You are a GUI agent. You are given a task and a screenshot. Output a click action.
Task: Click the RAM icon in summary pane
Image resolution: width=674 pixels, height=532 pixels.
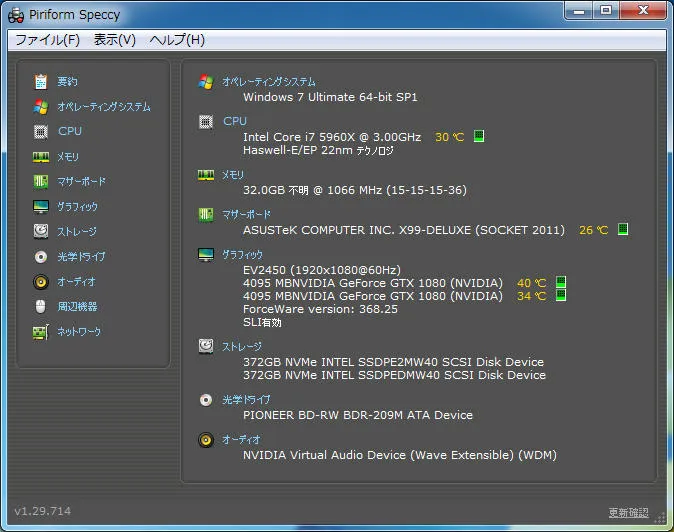pos(206,175)
